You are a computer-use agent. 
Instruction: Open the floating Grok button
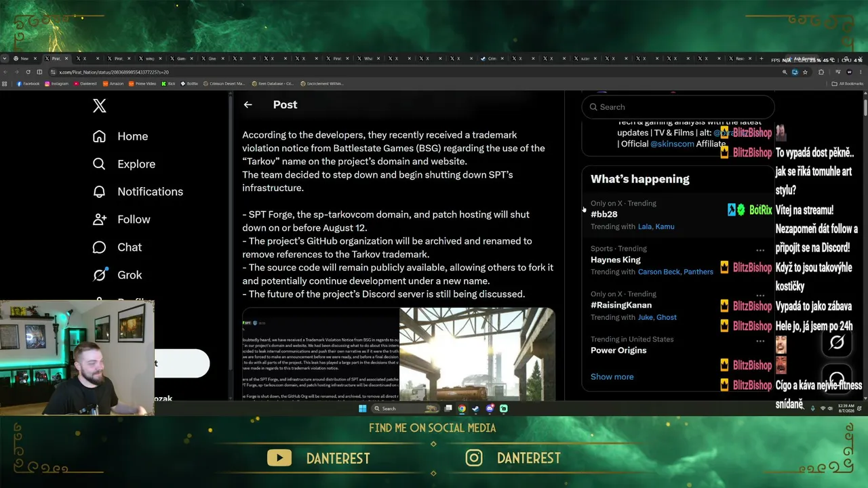click(837, 343)
